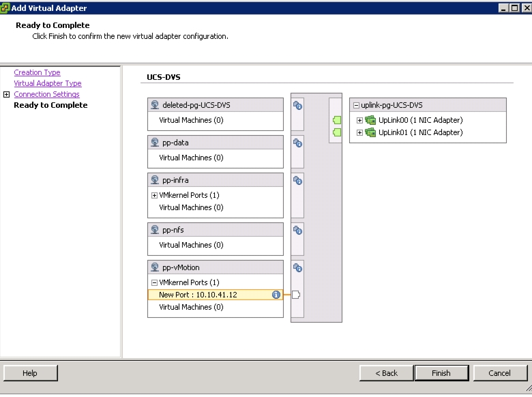Select the UpLink00 NIC adapter icon

[370, 120]
